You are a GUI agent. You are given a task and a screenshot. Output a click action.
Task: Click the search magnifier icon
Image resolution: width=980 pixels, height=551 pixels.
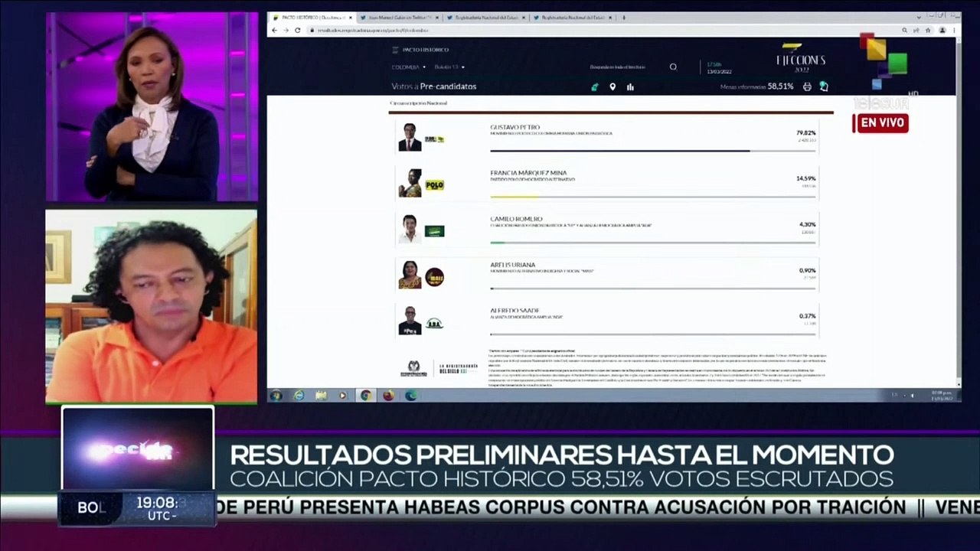673,67
